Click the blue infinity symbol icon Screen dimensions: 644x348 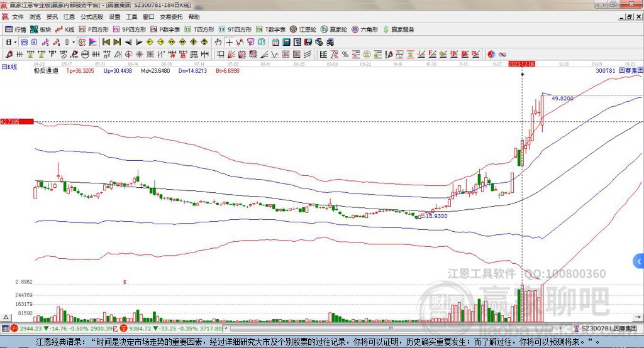pyautogui.click(x=502, y=54)
